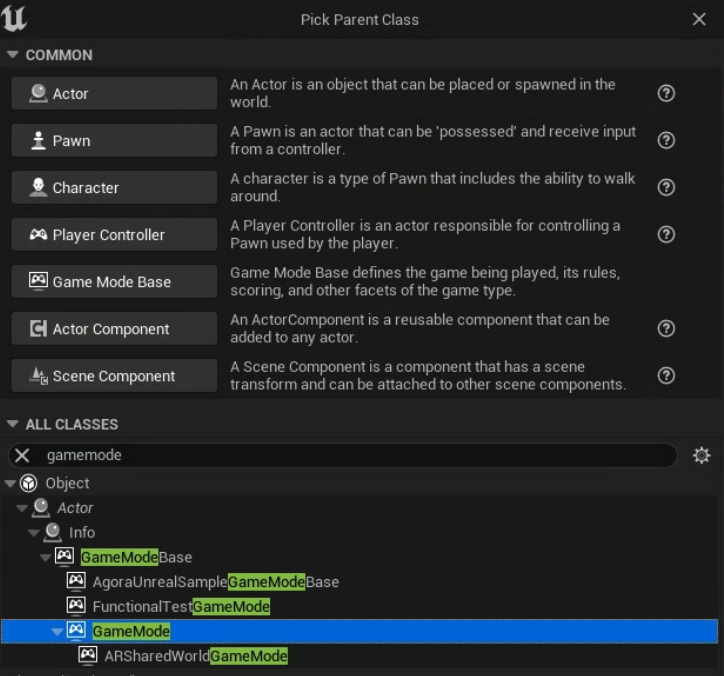This screenshot has width=724, height=676.
Task: Click description 'A character is a type of Pawn'
Action: (433, 187)
